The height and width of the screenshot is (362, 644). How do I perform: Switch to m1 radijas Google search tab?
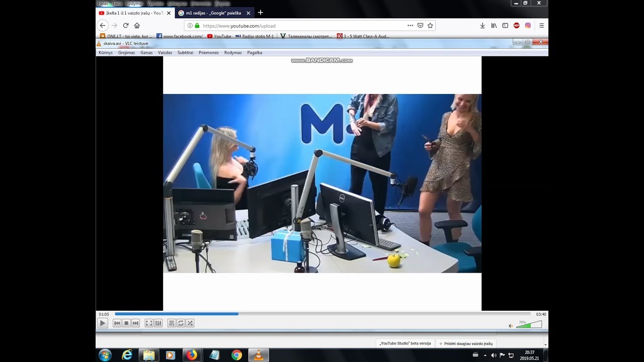(214, 13)
